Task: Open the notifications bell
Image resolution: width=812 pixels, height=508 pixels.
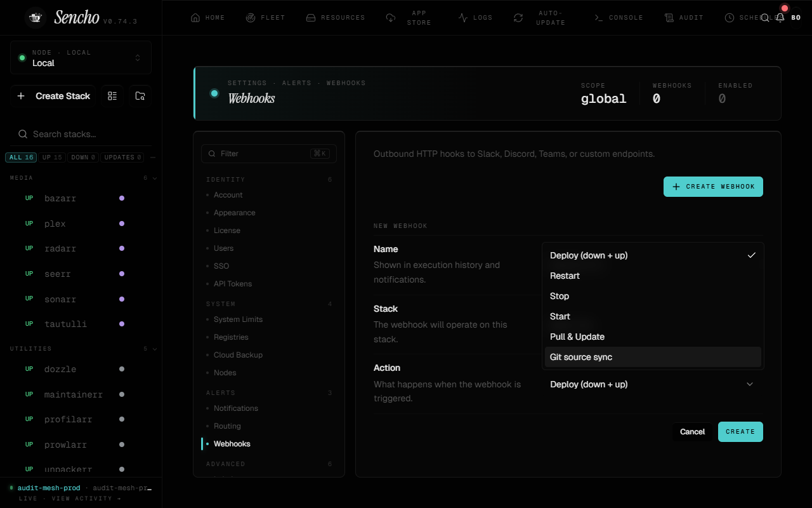Action: (780, 18)
